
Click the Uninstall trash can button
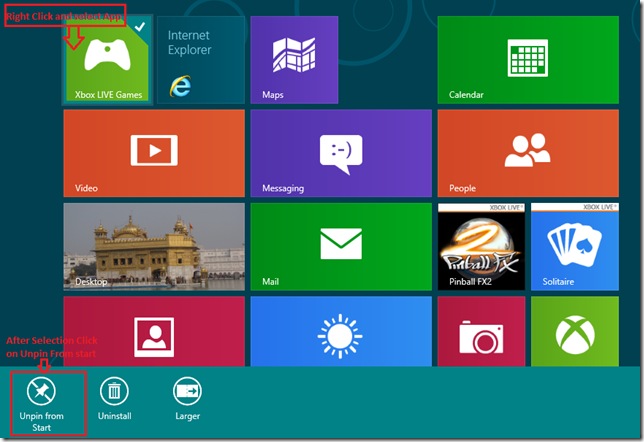(x=114, y=399)
